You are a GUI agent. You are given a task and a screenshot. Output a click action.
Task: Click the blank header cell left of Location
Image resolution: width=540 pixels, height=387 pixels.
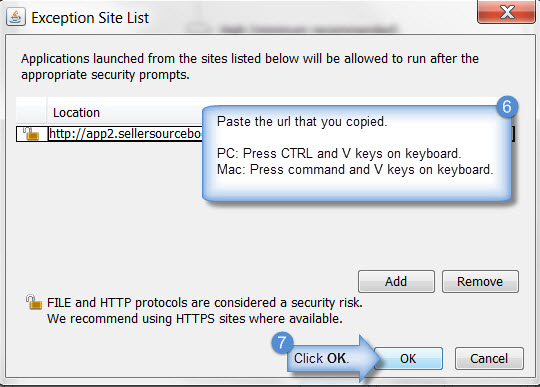pos(31,111)
